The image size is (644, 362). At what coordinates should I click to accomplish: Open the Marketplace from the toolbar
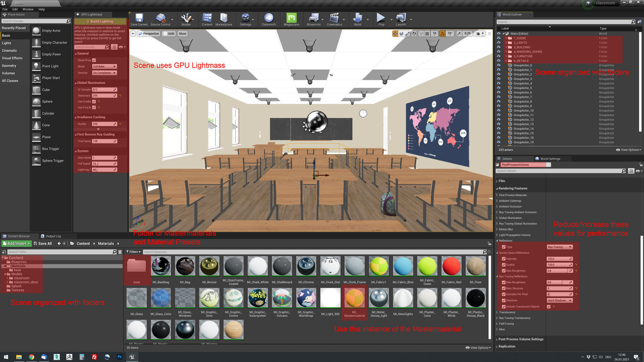(x=224, y=19)
